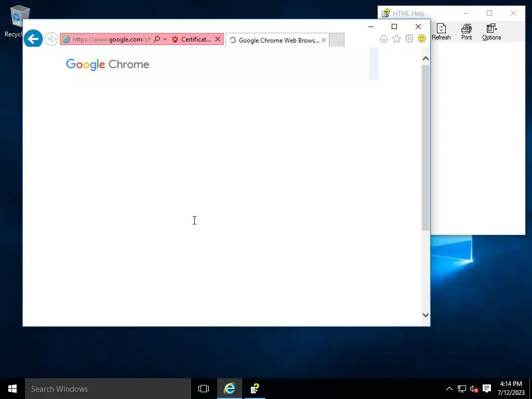Click the page scrollbar down arrow
The width and height of the screenshot is (532, 399).
click(x=426, y=315)
